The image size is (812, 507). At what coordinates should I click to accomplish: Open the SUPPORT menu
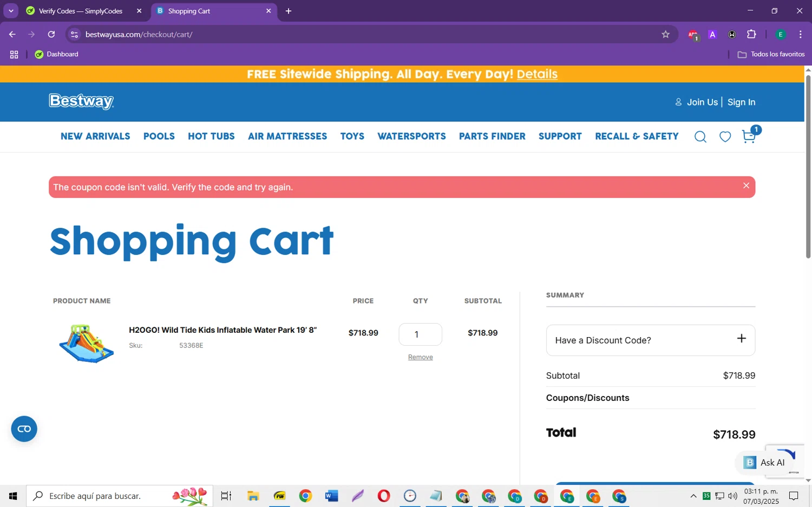[560, 136]
